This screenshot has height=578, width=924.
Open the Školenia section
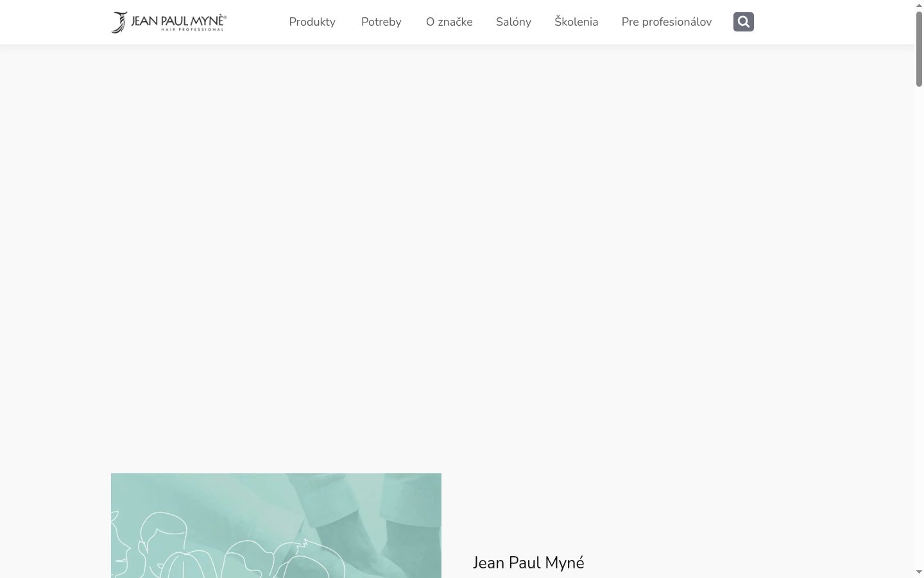click(576, 22)
